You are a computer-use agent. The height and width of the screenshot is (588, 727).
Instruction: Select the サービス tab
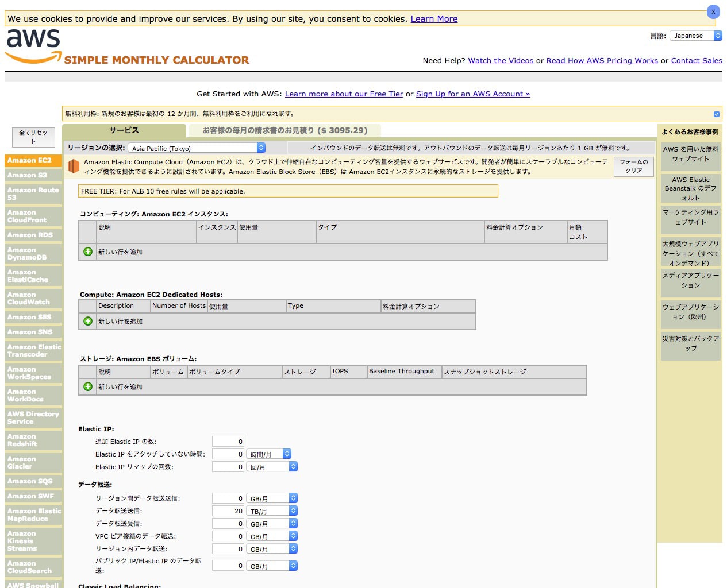[124, 130]
